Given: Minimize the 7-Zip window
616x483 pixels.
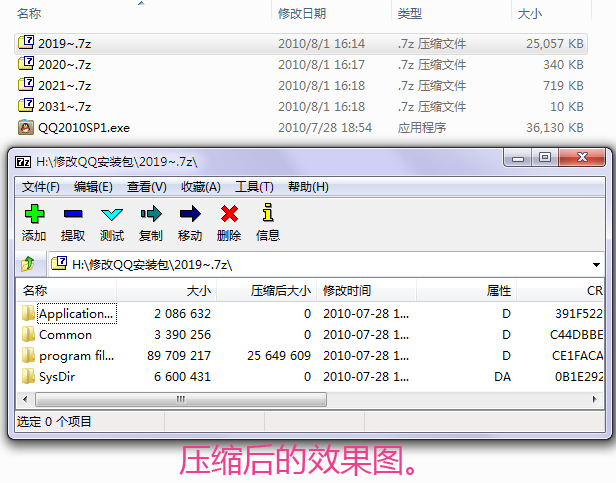Looking at the screenshot, I should (x=518, y=158).
